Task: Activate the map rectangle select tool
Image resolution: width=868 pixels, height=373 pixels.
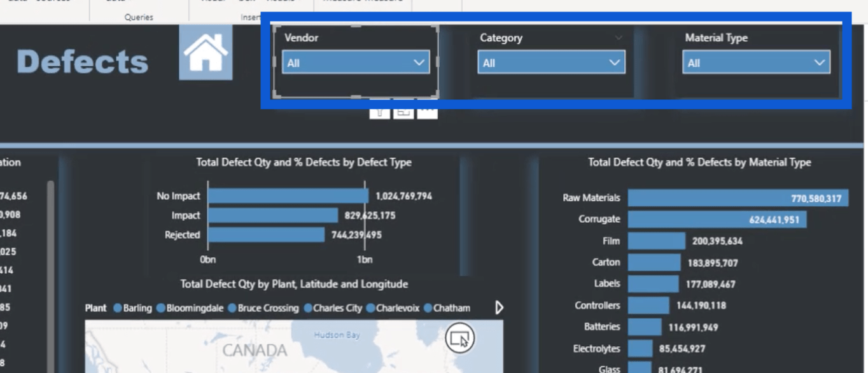Action: point(459,338)
